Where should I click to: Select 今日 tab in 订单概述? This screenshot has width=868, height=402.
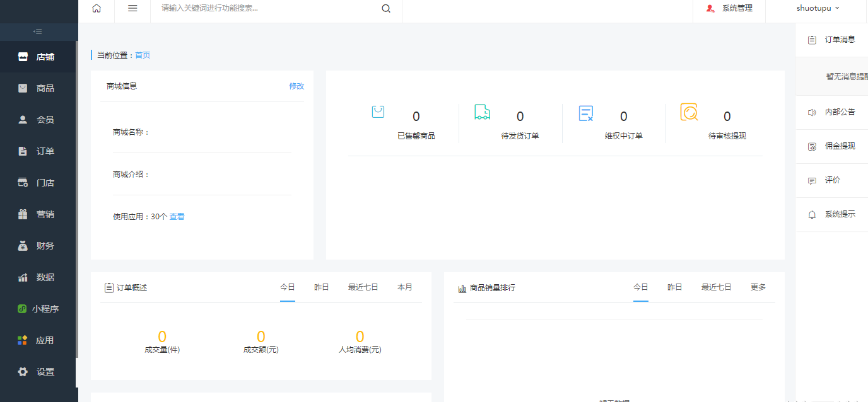288,287
